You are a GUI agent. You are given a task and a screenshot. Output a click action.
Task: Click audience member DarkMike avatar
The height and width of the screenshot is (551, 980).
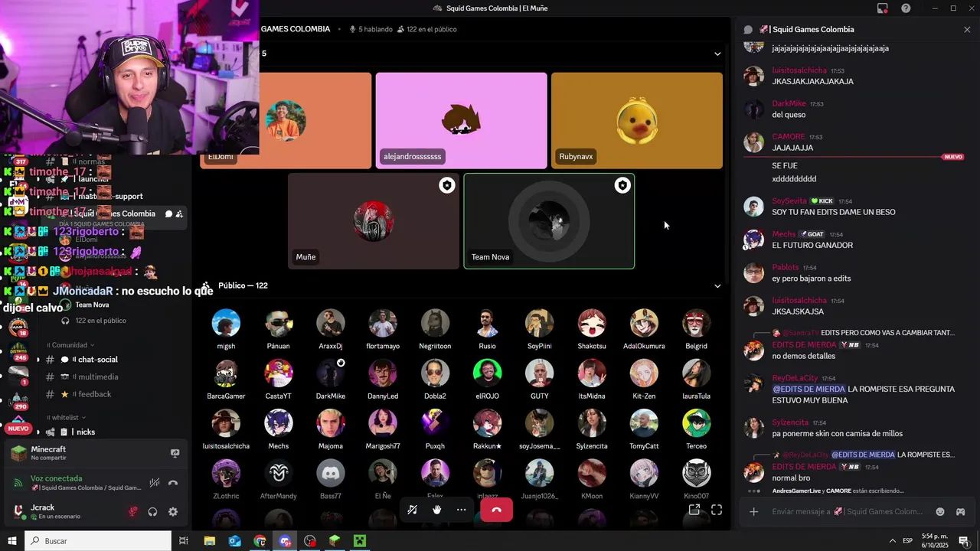click(331, 373)
